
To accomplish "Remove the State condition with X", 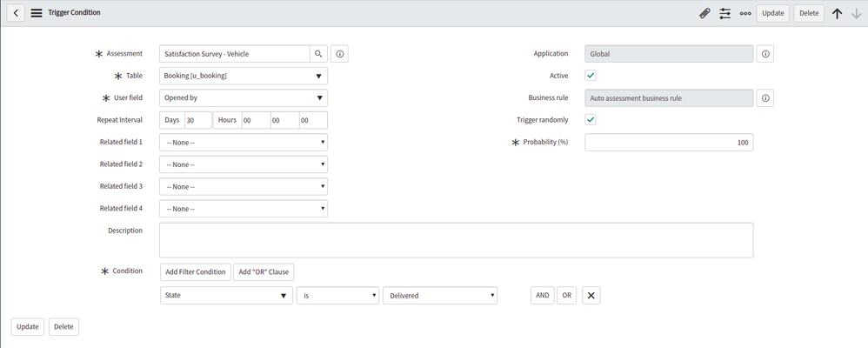I will click(x=591, y=295).
